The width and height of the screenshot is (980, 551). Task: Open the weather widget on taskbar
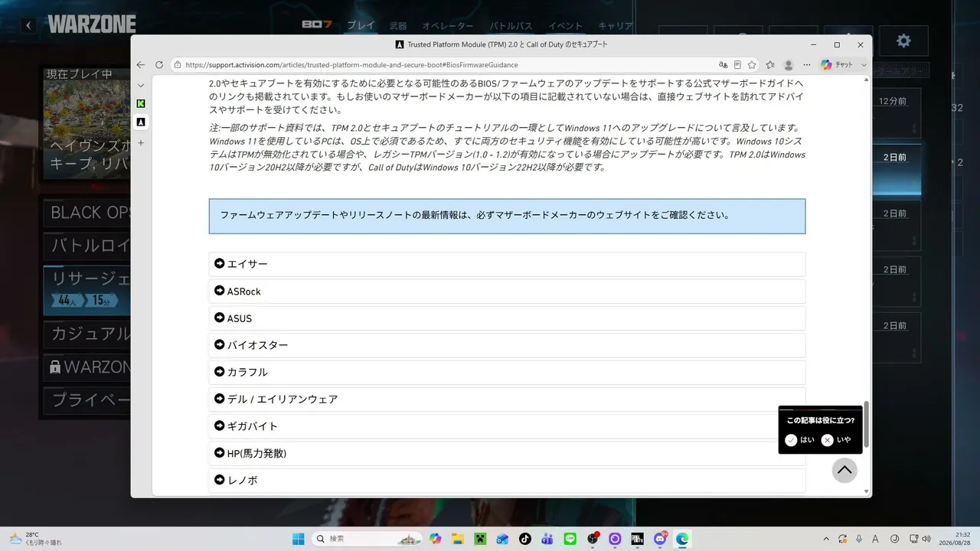pyautogui.click(x=35, y=539)
